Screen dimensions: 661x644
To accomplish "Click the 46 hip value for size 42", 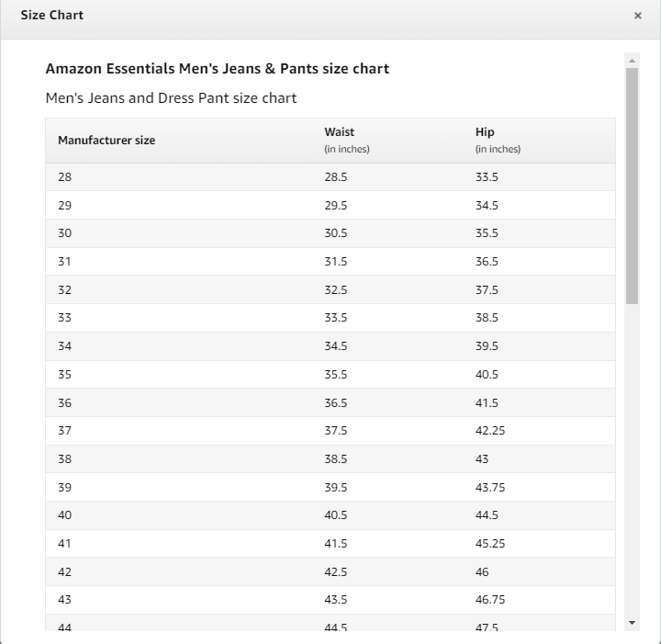I will click(482, 571).
